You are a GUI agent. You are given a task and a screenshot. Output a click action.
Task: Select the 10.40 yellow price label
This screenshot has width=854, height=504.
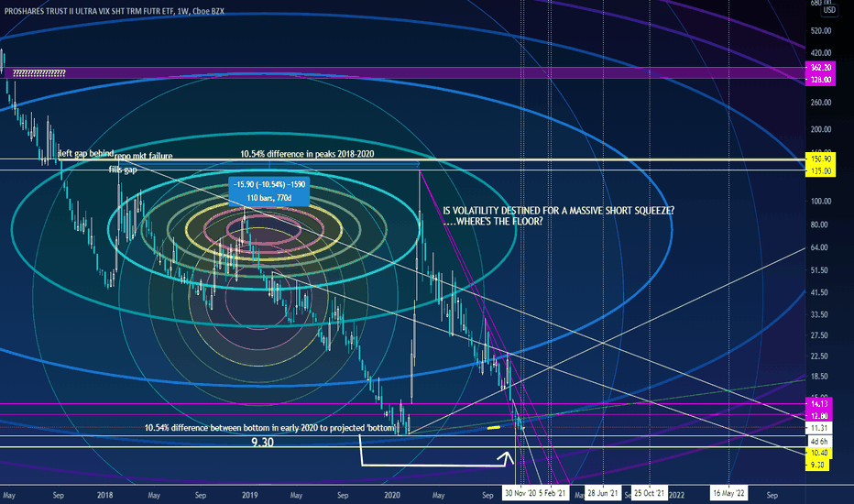[818, 453]
